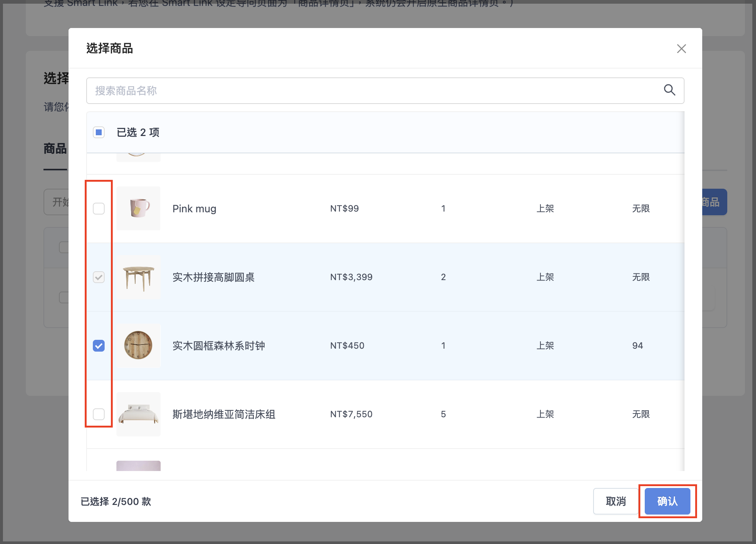Check the Pink mug checkbox
The height and width of the screenshot is (544, 756).
[x=99, y=209]
